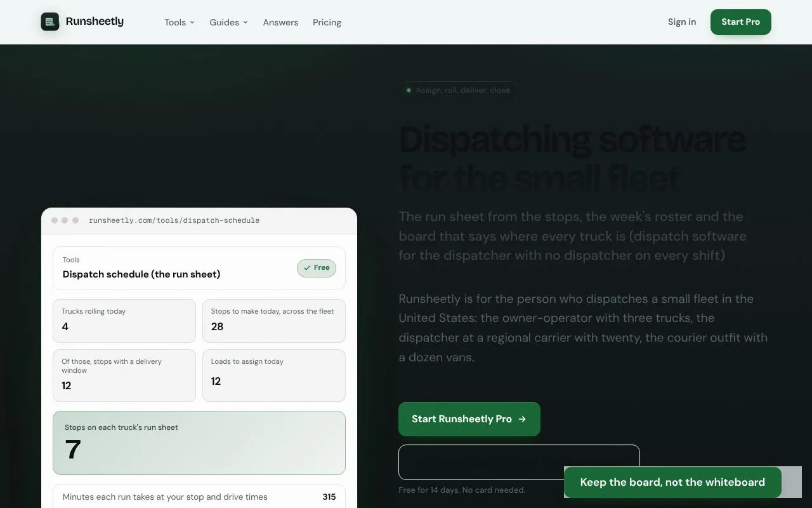Click the Free for 14 days note
Image resolution: width=812 pixels, height=508 pixels.
point(462,490)
